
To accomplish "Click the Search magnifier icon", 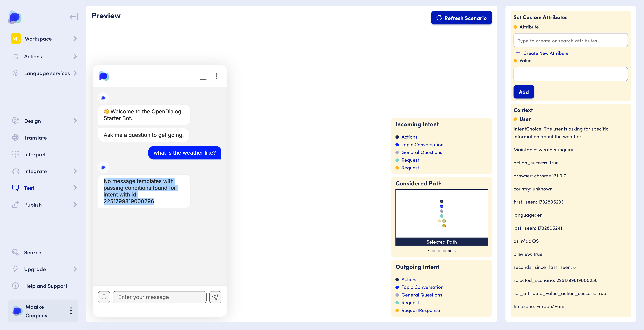I will [15, 252].
